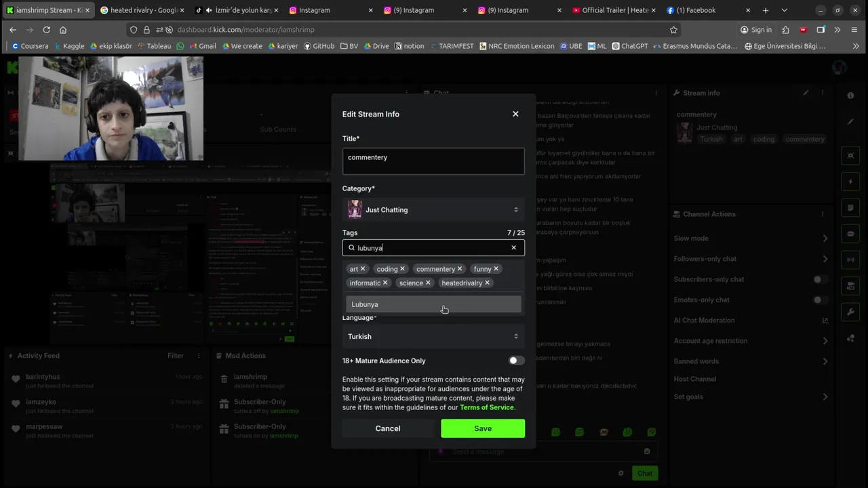Click the tag search field with lubunya

[x=433, y=247]
